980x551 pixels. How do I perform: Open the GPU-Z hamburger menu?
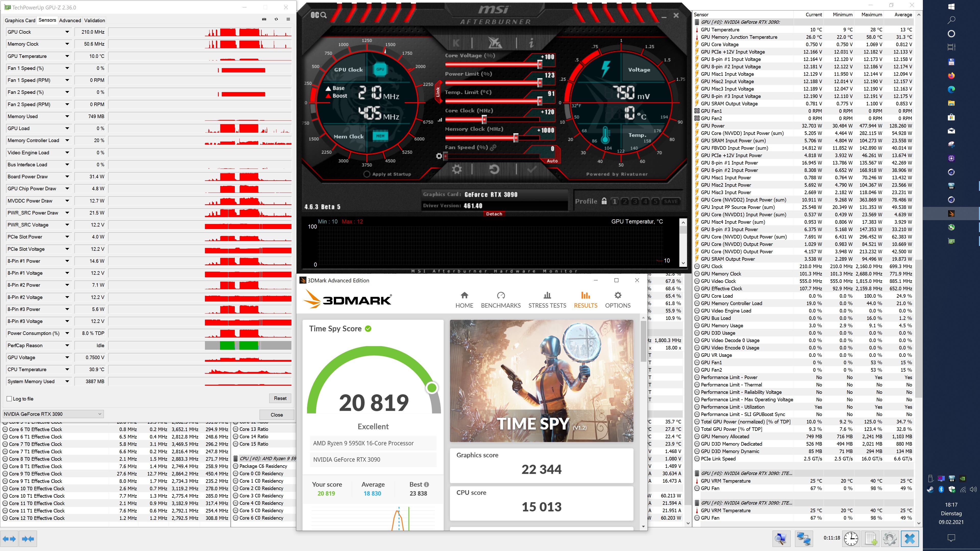click(x=288, y=19)
